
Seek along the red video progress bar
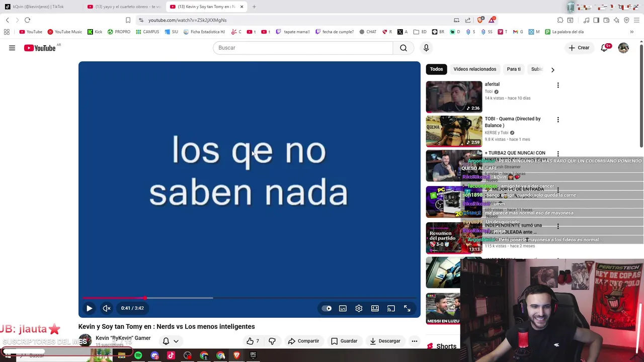(249, 298)
